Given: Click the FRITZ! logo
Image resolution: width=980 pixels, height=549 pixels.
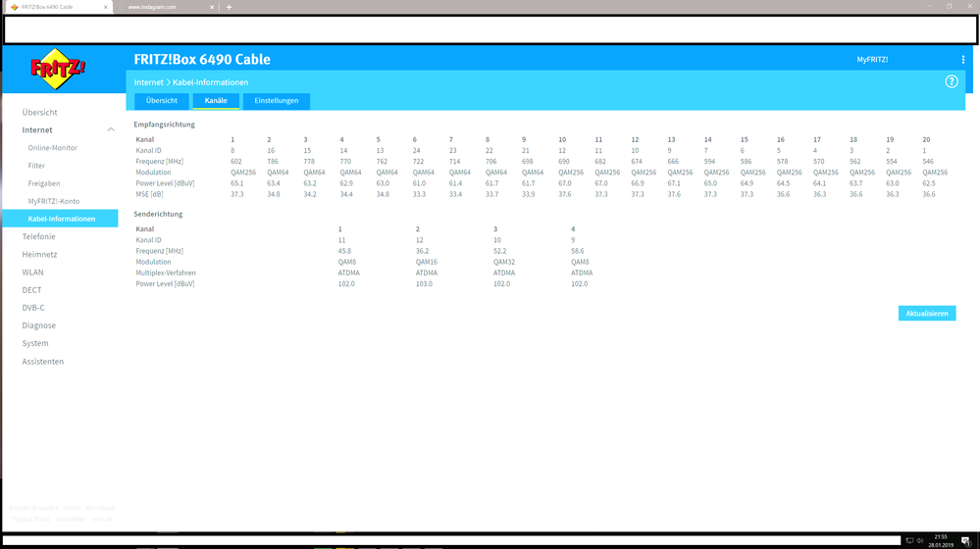Looking at the screenshot, I should click(58, 69).
